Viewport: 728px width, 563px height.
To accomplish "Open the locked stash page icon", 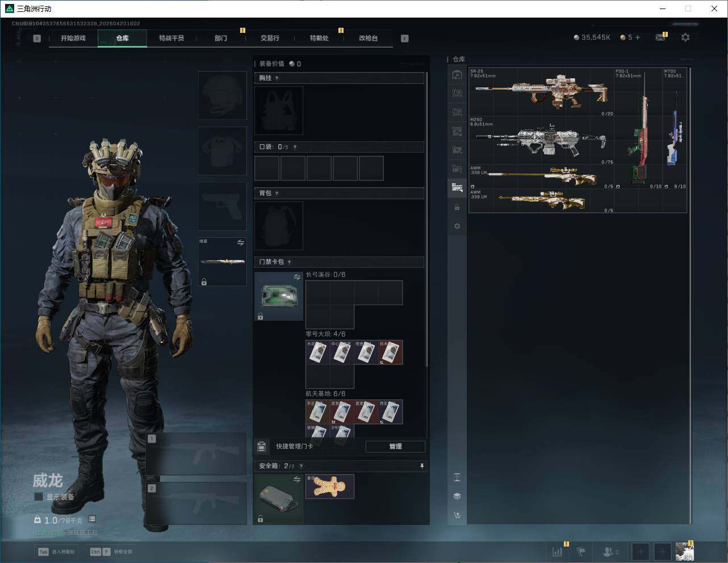I will pyautogui.click(x=457, y=208).
